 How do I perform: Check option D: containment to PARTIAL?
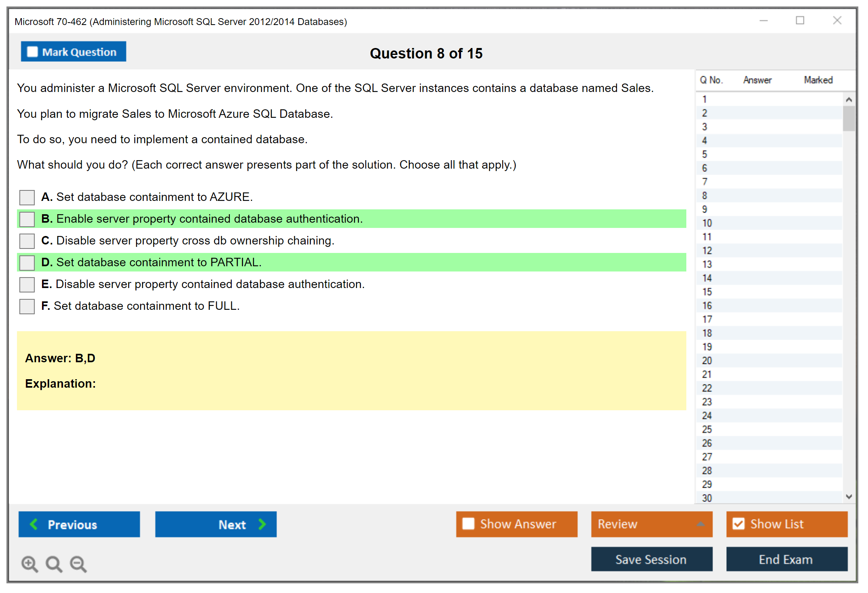(x=27, y=263)
